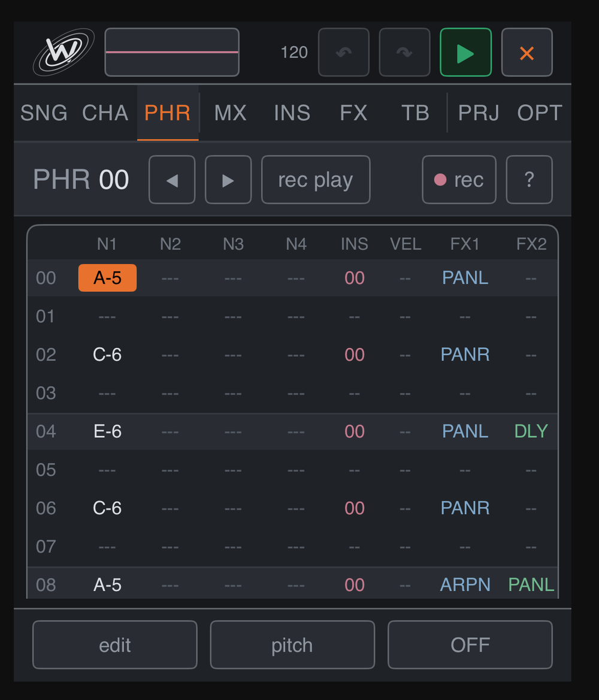Select E-6 note in row 04
599x700 pixels.
coord(107,431)
